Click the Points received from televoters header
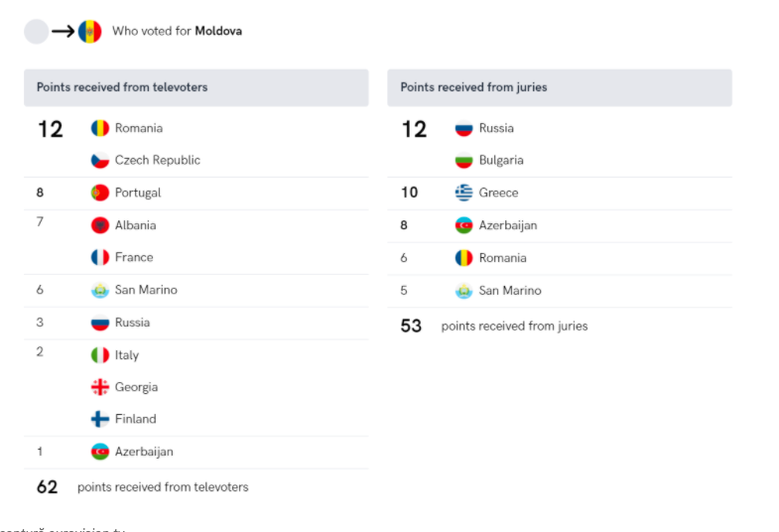This screenshot has width=779, height=532. 196,87
